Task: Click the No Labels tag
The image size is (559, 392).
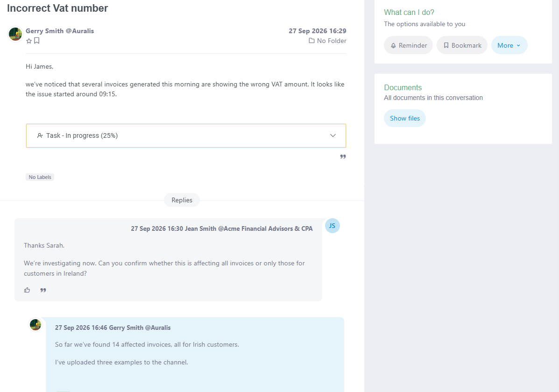Action: (40, 177)
